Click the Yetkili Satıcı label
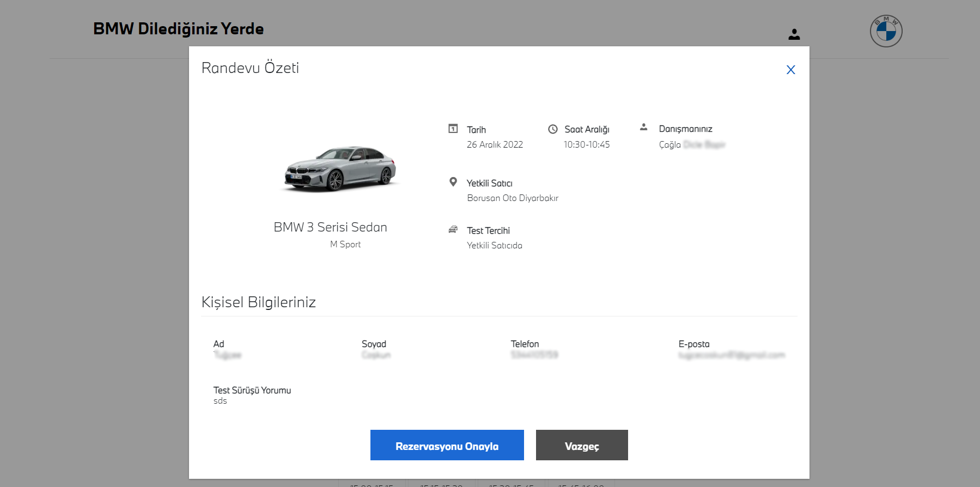Viewport: 980px width, 487px height. click(489, 183)
